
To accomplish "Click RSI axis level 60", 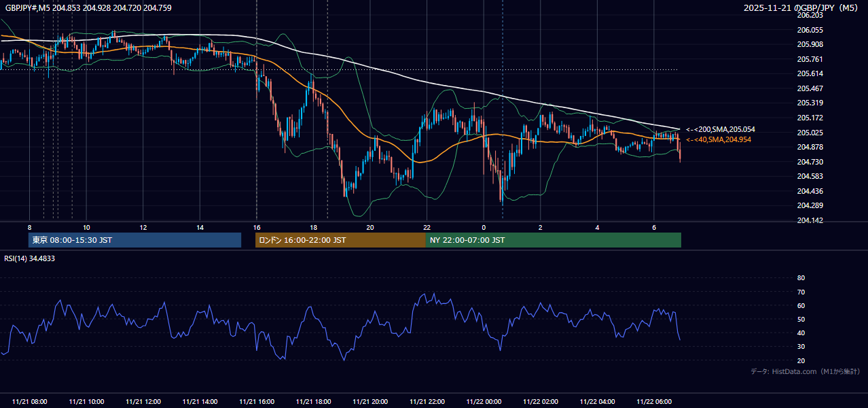I will 801,305.
